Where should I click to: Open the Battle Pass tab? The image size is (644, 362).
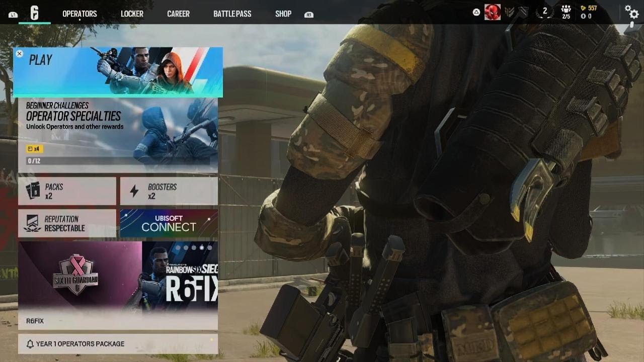pyautogui.click(x=232, y=14)
